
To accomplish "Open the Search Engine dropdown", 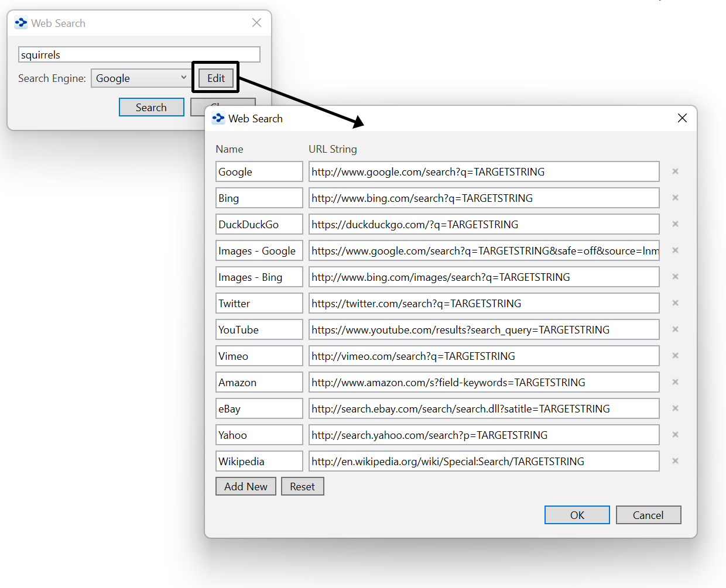I will pyautogui.click(x=141, y=78).
